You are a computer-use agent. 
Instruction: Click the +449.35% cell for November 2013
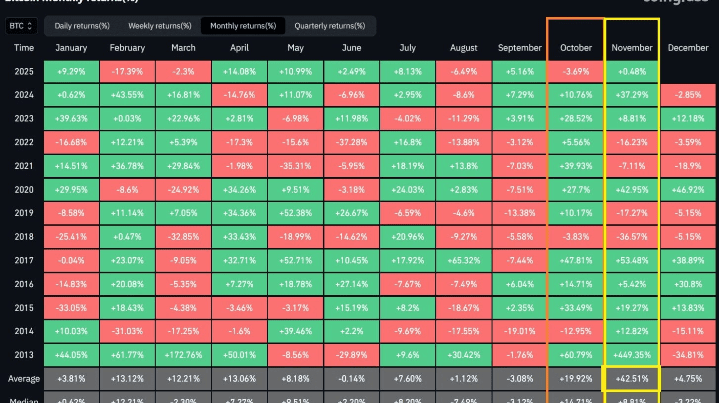632,355
